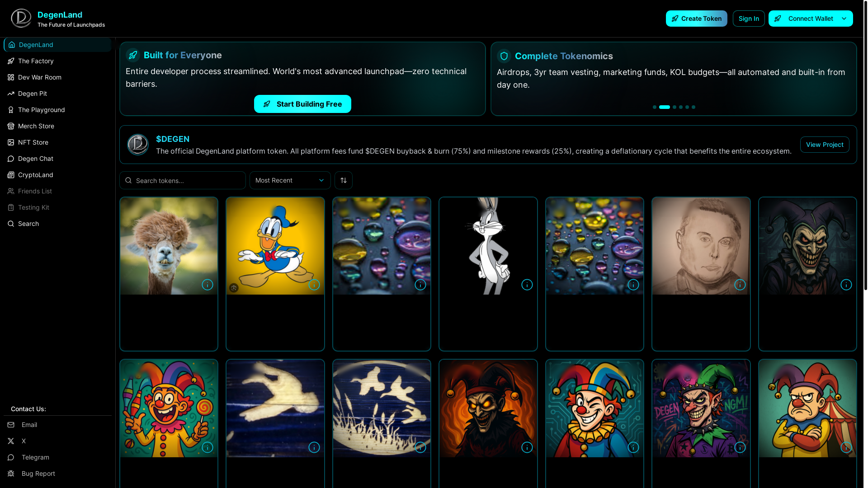Click the DegenLand logo icon
868x488 pixels.
(21, 19)
